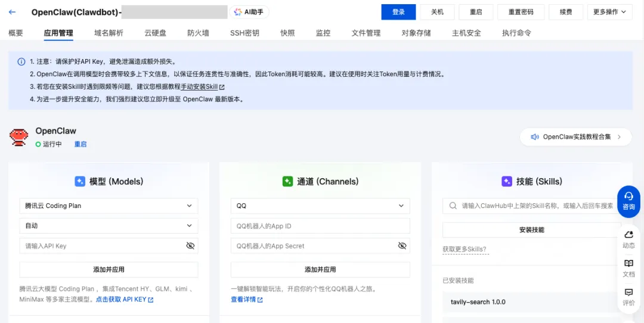Viewport: 644px width, 323px height.
Task: Click 添加并应用 under Channels
Action: click(x=320, y=269)
